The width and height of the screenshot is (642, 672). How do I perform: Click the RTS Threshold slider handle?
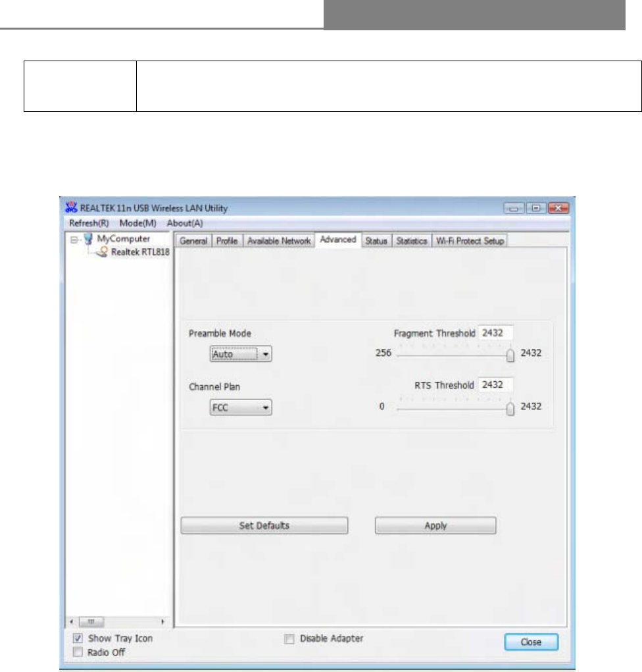(x=510, y=409)
